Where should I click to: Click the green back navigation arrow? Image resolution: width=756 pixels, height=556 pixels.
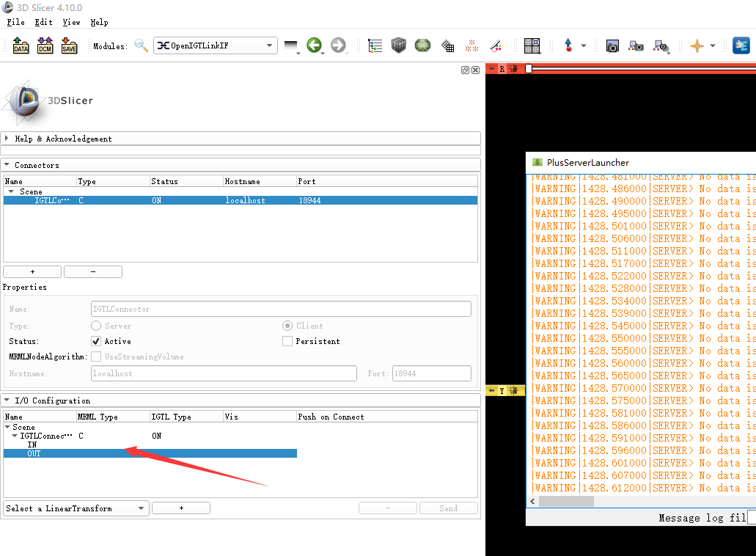click(x=315, y=45)
